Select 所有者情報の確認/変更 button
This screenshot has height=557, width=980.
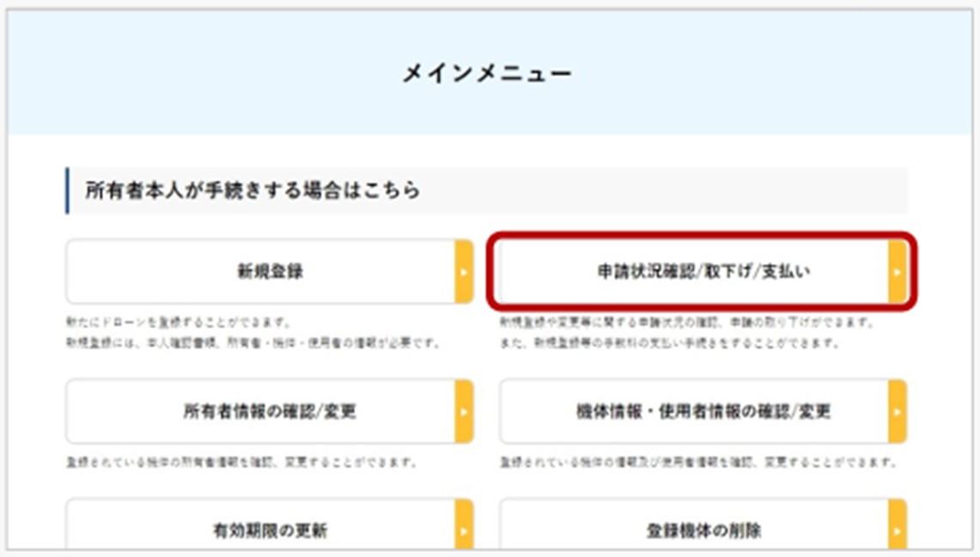[x=260, y=412]
